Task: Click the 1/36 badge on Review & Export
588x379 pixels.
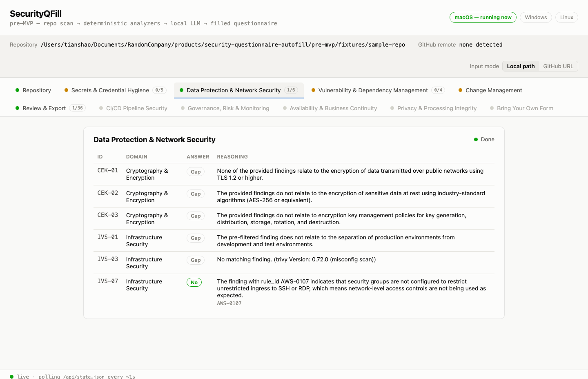Action: point(78,108)
